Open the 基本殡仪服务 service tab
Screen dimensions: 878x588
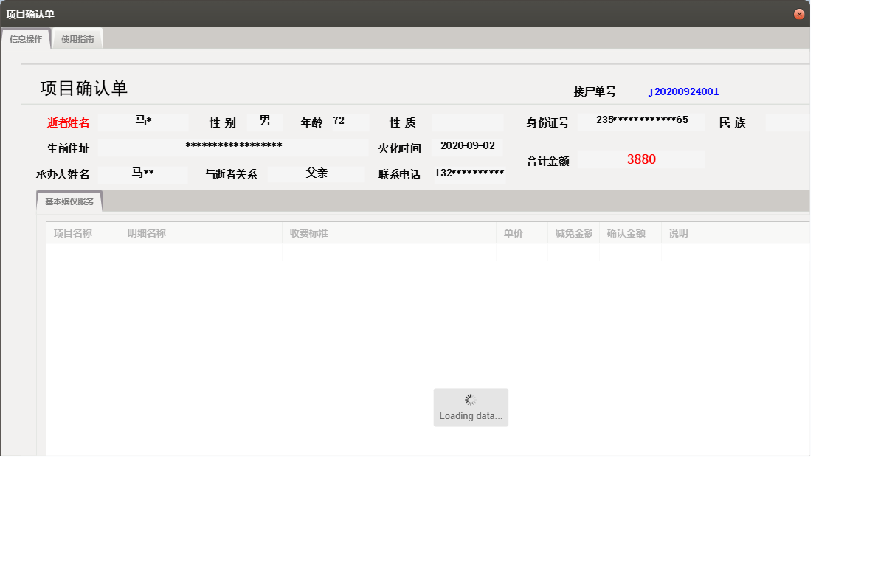[69, 201]
